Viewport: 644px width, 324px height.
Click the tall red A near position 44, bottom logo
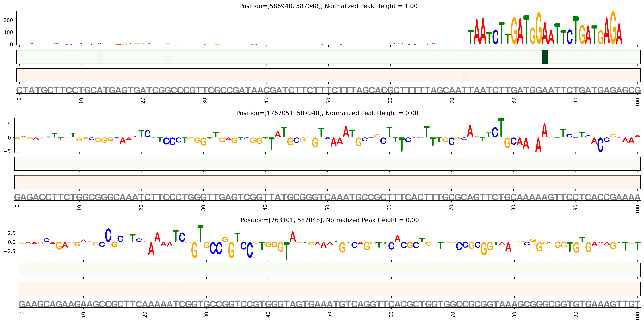pyautogui.click(x=293, y=237)
